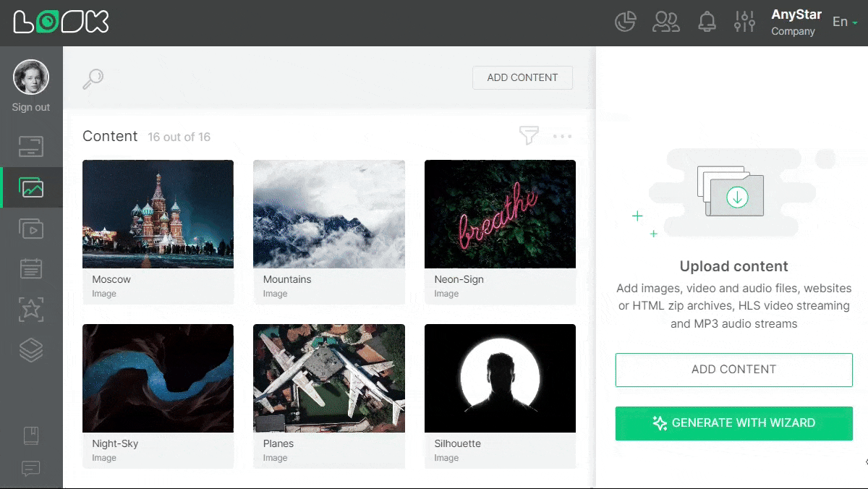
Task: Open the starred widgets sidebar icon
Action: point(30,310)
